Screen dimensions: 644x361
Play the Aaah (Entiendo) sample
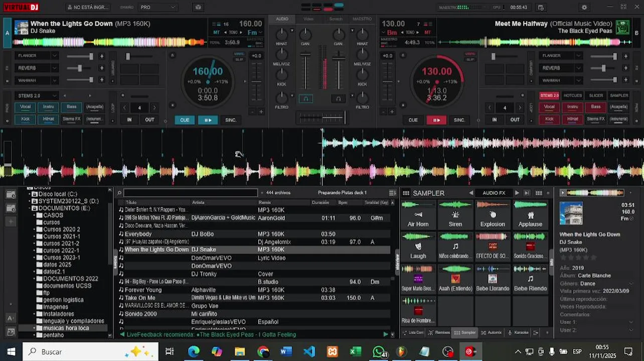pos(455,279)
